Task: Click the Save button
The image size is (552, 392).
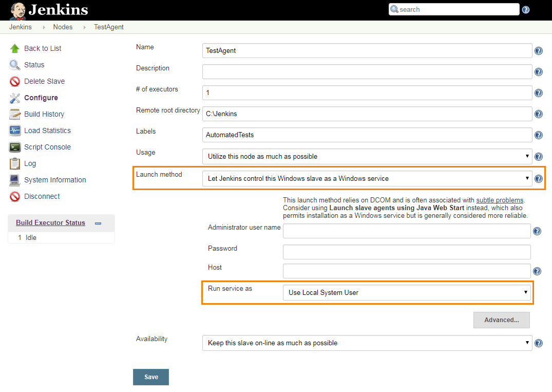Action: [x=151, y=377]
